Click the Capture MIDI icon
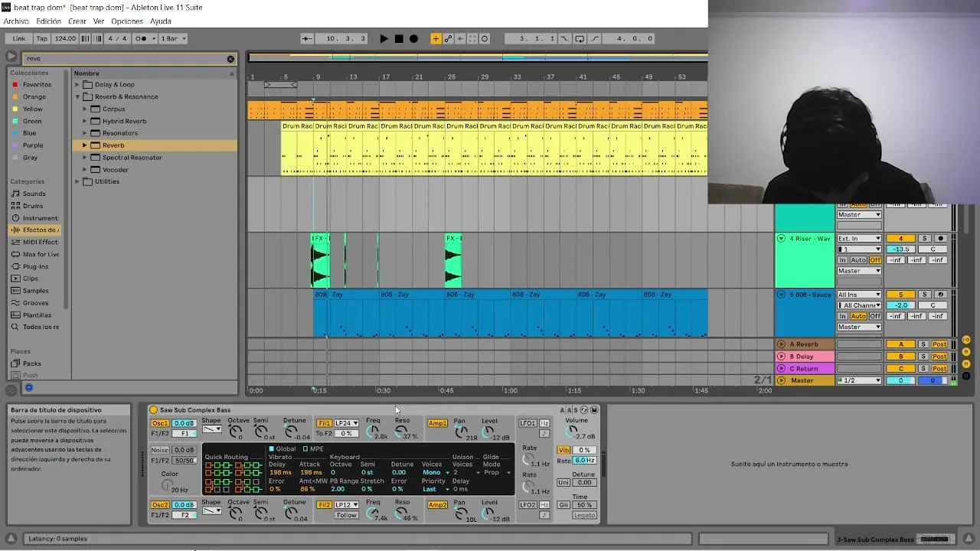This screenshot has height=551, width=980. coord(472,38)
